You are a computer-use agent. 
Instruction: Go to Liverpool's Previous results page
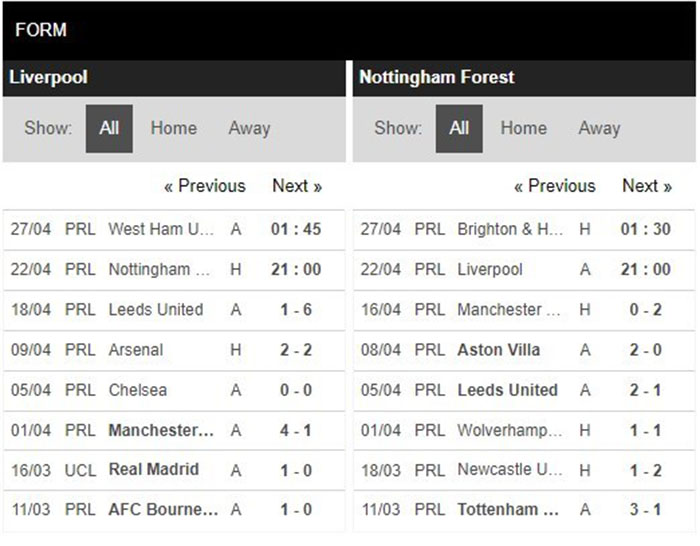coord(205,186)
